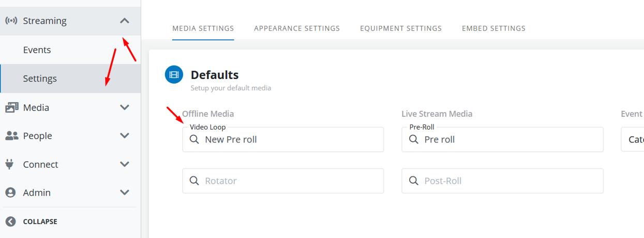
Task: Click the Admin user icon
Action: click(11, 193)
